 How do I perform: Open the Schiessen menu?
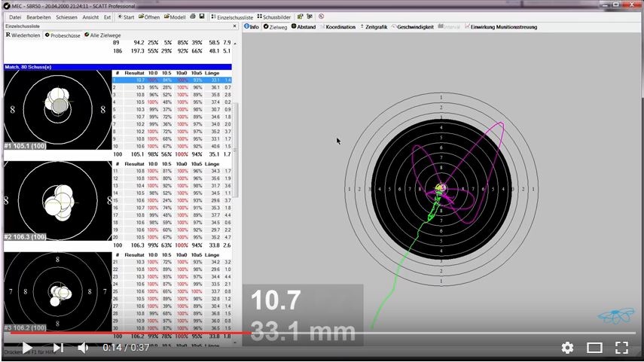pyautogui.click(x=66, y=16)
